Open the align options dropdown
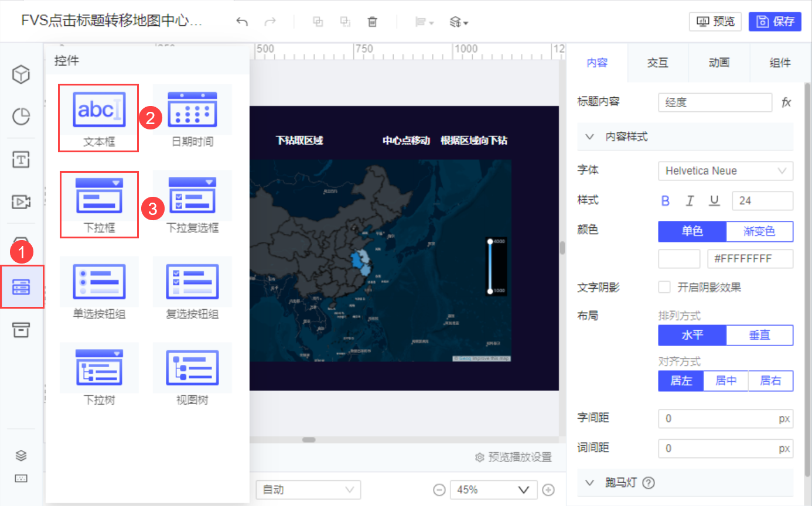Screen dimensions: 812x506 [424, 22]
